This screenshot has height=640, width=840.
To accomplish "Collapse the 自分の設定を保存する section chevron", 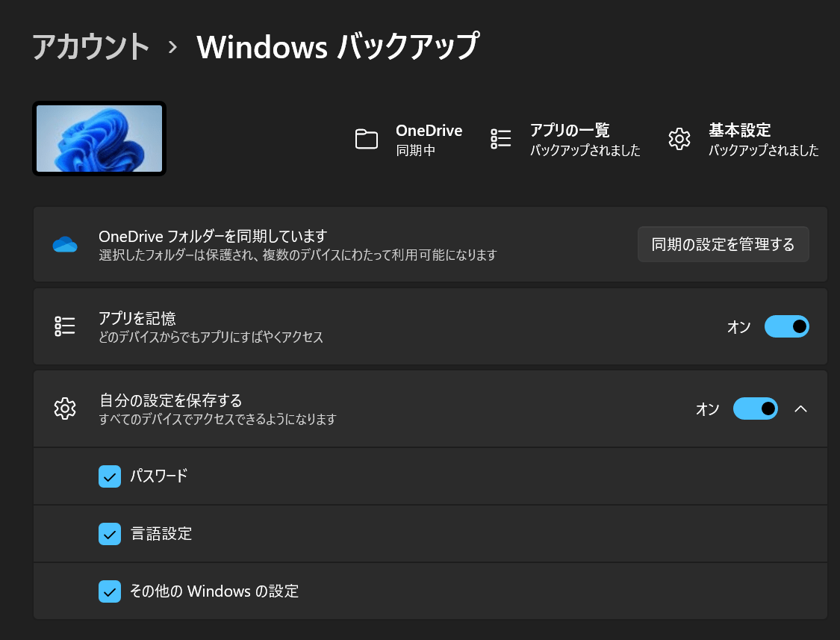I will click(801, 409).
